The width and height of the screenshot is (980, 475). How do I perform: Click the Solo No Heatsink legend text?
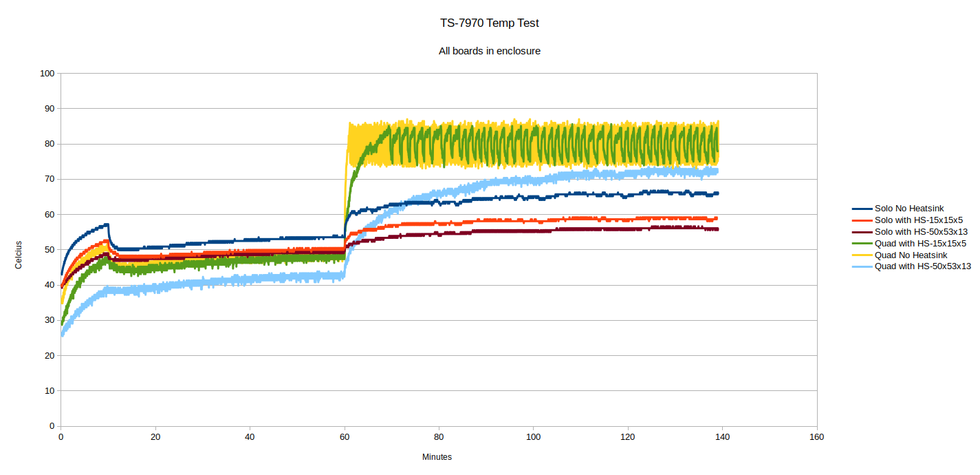point(909,208)
